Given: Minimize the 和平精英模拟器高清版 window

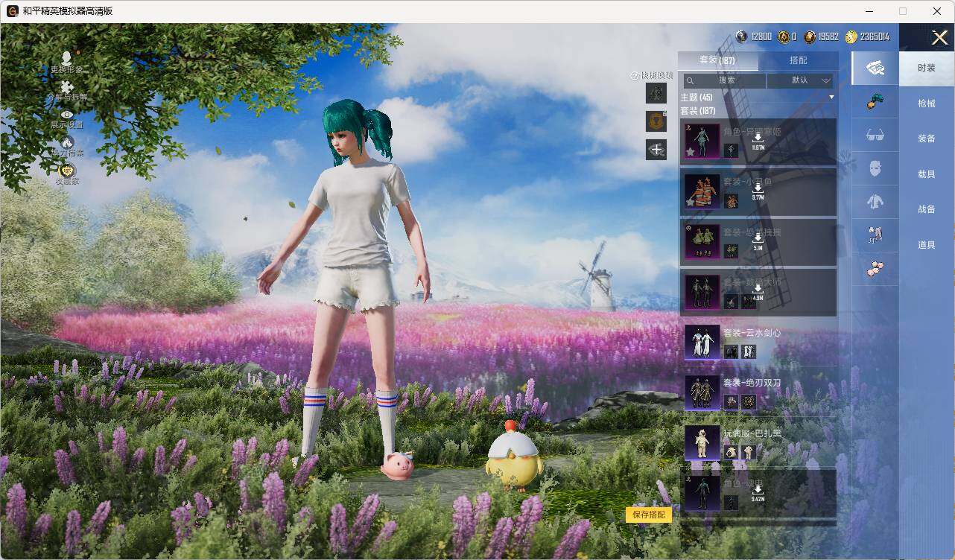Looking at the screenshot, I should tap(869, 11).
